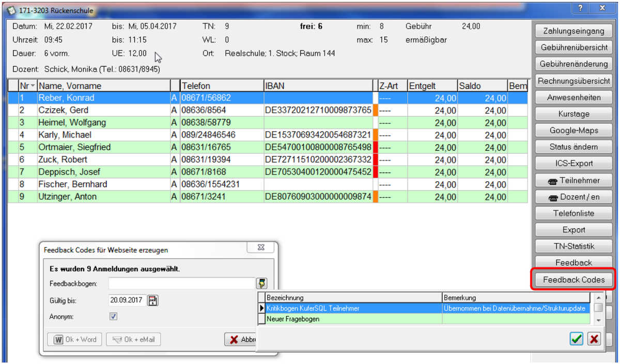Click the orange status marker in Czizek, Gerd's row
The width and height of the screenshot is (620, 364).
click(x=376, y=110)
